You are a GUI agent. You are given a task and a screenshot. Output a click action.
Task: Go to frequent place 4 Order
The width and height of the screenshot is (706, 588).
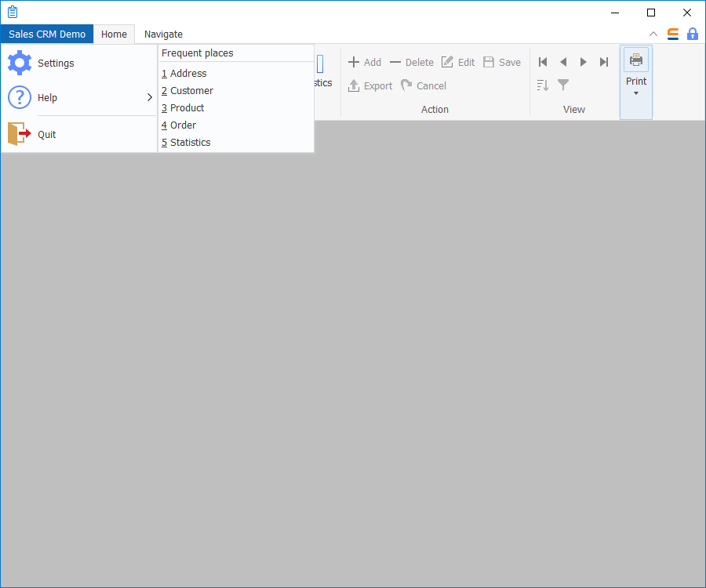pyautogui.click(x=236, y=125)
